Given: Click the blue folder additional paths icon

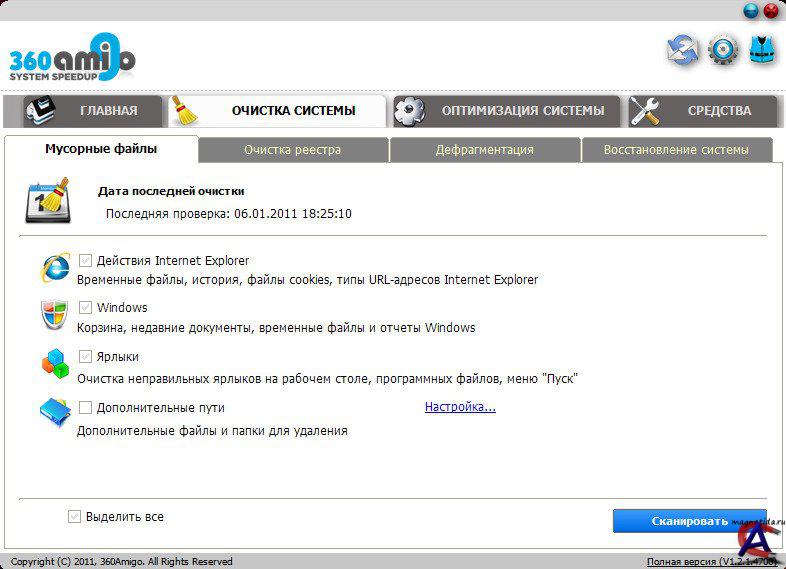Looking at the screenshot, I should pos(54,413).
